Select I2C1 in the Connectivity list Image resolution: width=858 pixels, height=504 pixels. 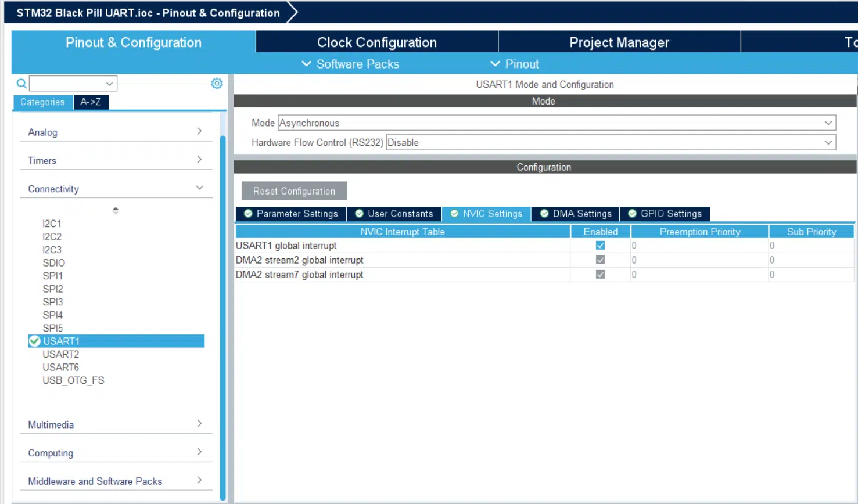[52, 224]
